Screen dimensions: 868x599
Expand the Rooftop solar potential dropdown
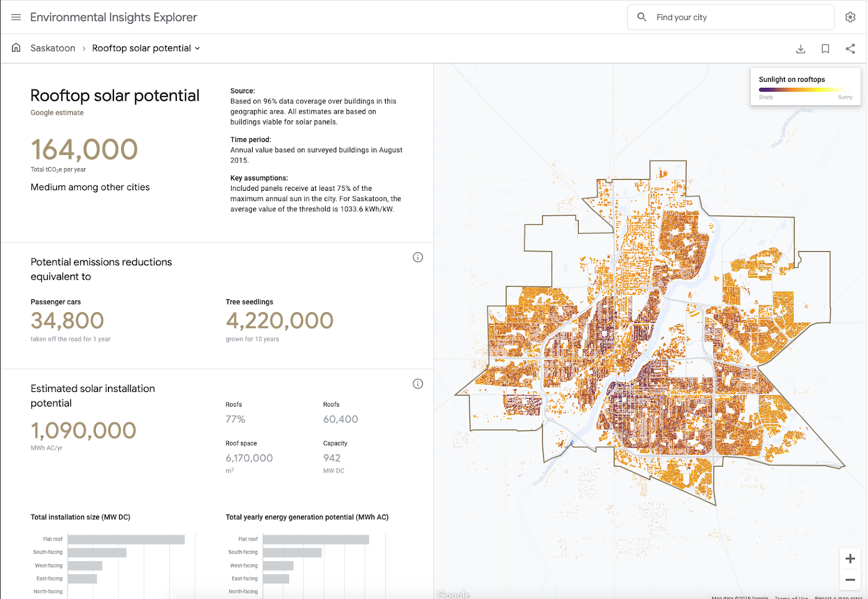coord(146,48)
